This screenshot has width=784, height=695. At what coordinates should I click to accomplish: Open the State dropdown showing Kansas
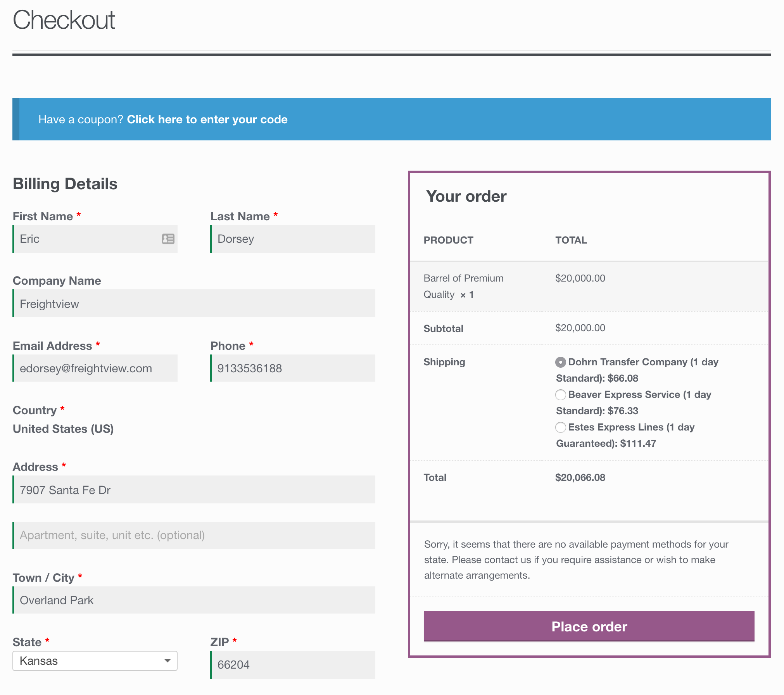pyautogui.click(x=95, y=661)
